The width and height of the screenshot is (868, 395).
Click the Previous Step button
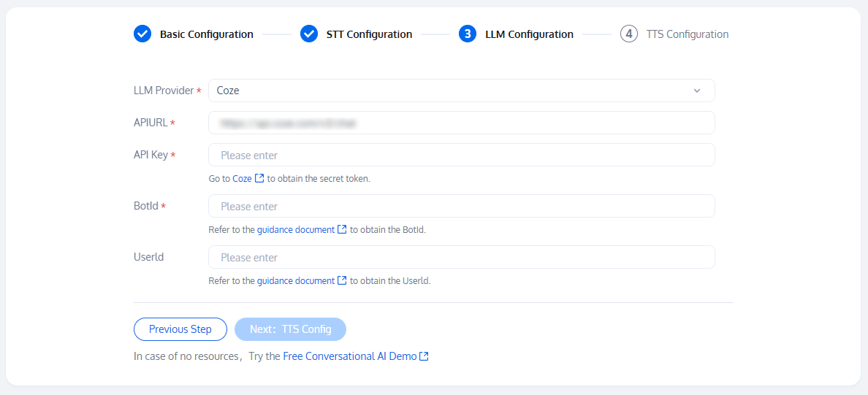tap(180, 329)
